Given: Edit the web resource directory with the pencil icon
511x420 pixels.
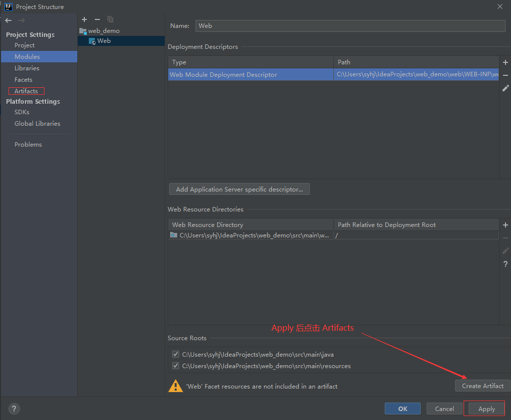Looking at the screenshot, I should (506, 251).
